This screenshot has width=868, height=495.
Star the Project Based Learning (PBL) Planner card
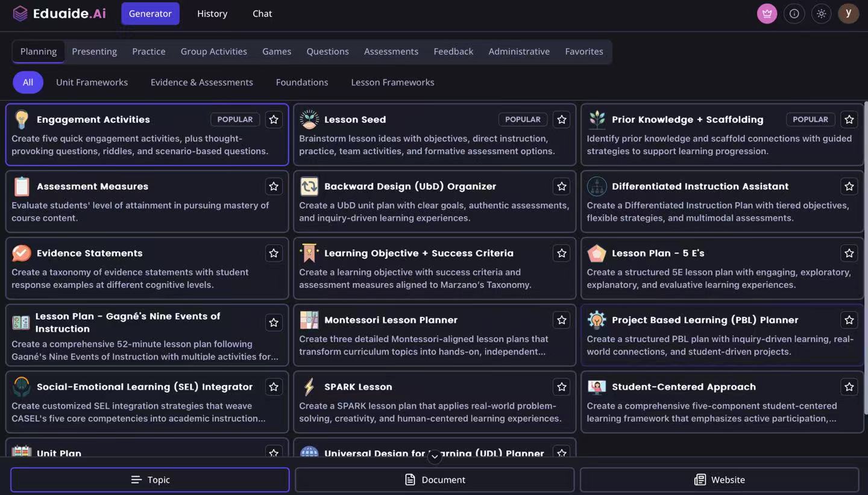[849, 320]
